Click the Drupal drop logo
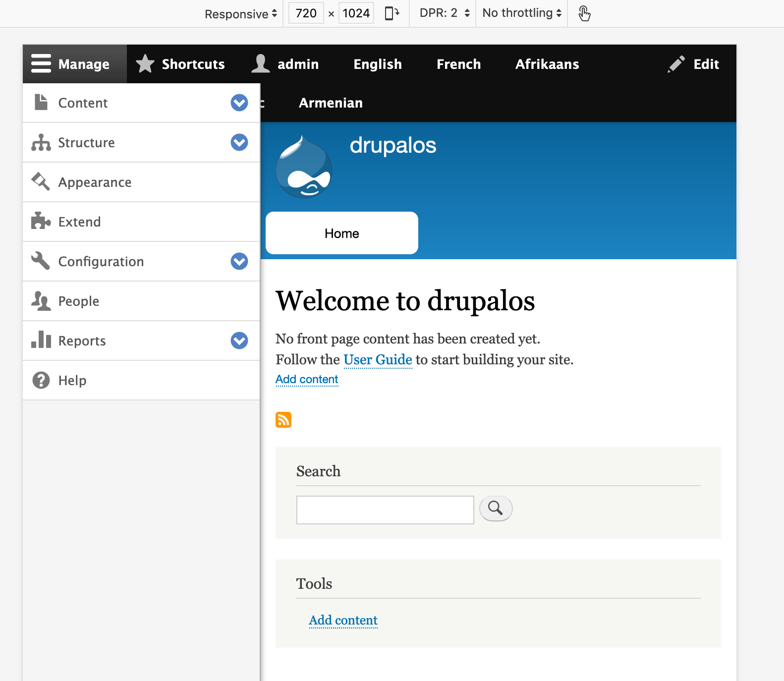784x681 pixels. click(304, 167)
